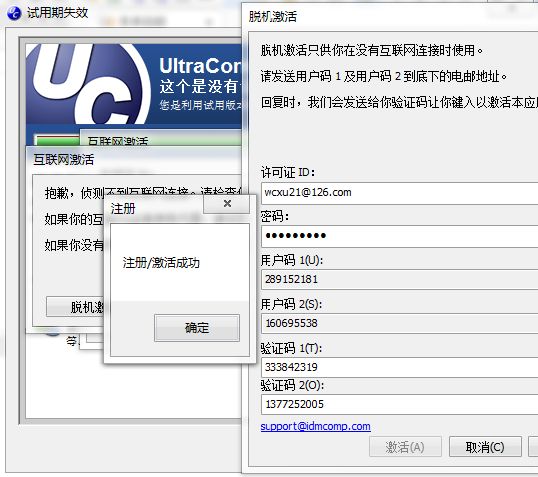Click the 确定 button in 注册 dialog
538x477 pixels.
(197, 328)
